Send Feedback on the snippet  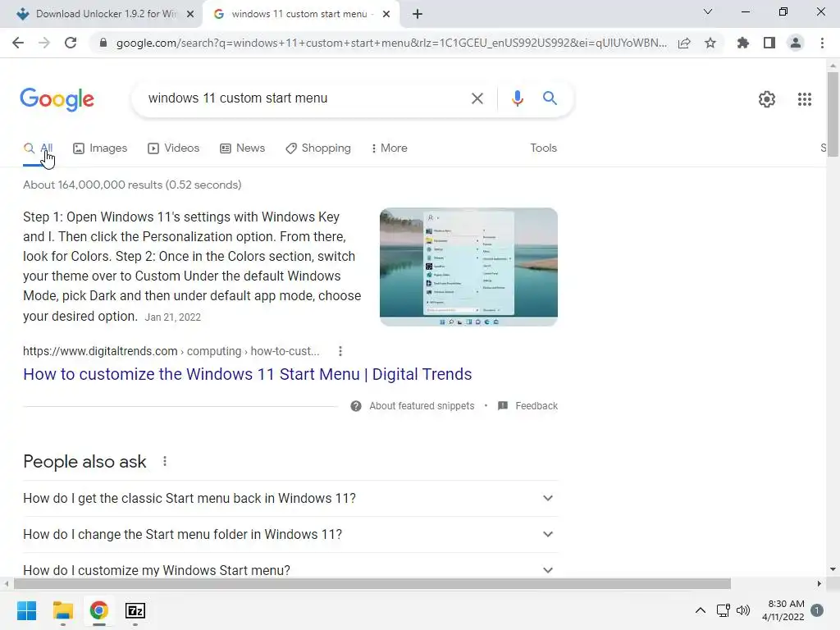(527, 406)
